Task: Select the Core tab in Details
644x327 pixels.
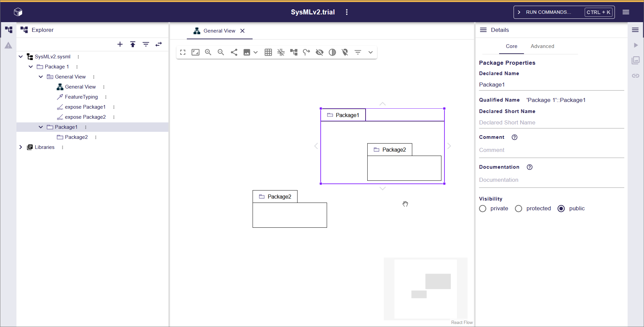Action: (511, 46)
